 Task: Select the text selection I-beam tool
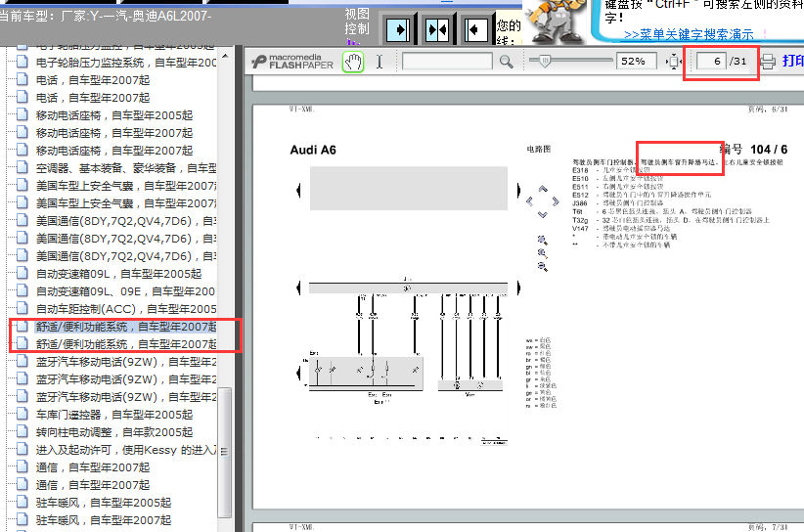tap(380, 62)
